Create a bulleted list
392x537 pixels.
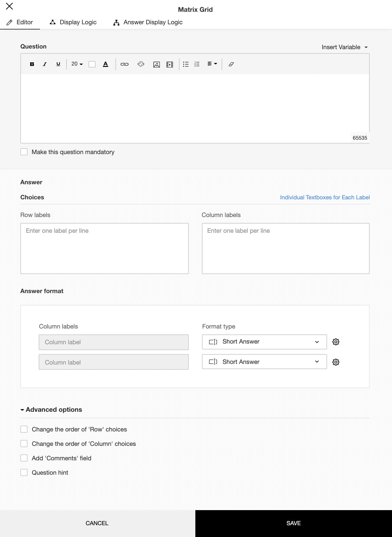(x=186, y=64)
